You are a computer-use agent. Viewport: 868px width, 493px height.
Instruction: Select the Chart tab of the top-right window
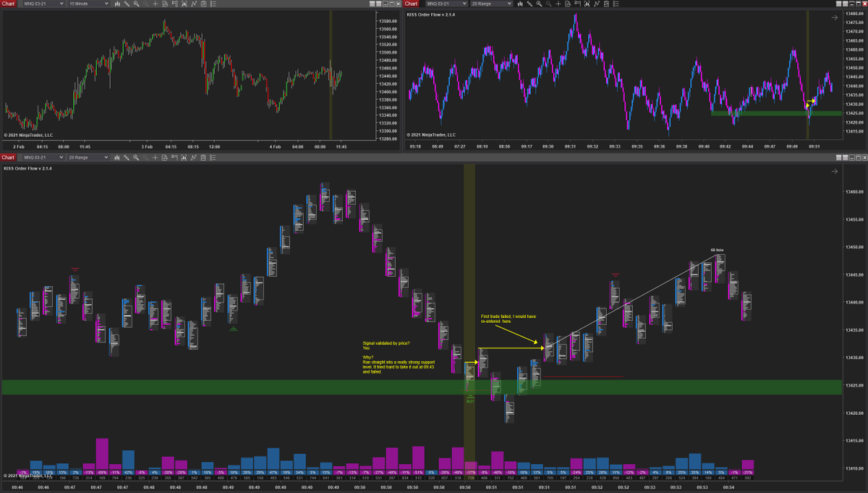[411, 4]
